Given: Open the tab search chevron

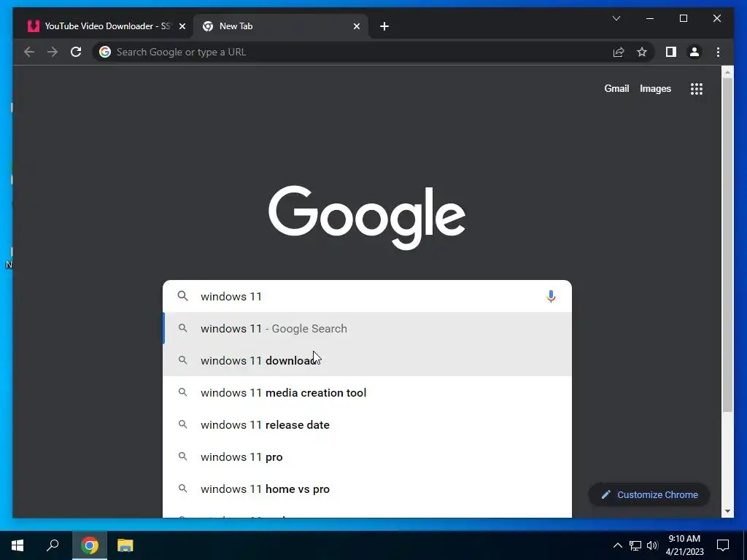Looking at the screenshot, I should (x=616, y=18).
